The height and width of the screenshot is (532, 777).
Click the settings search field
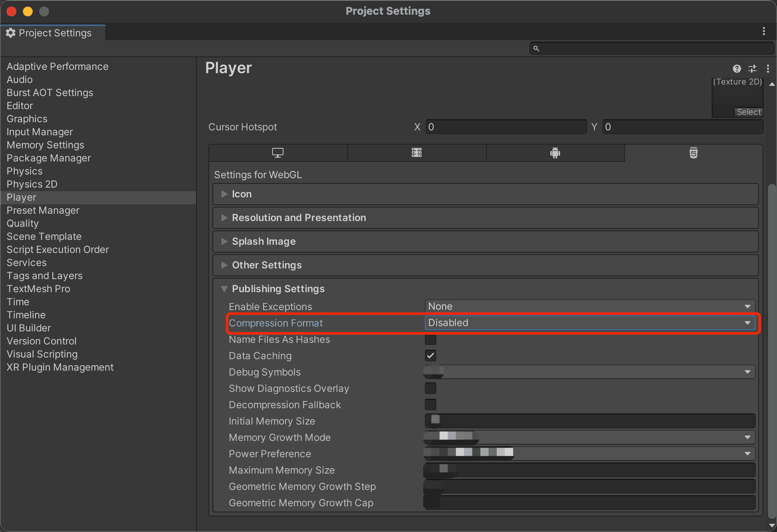click(x=654, y=49)
